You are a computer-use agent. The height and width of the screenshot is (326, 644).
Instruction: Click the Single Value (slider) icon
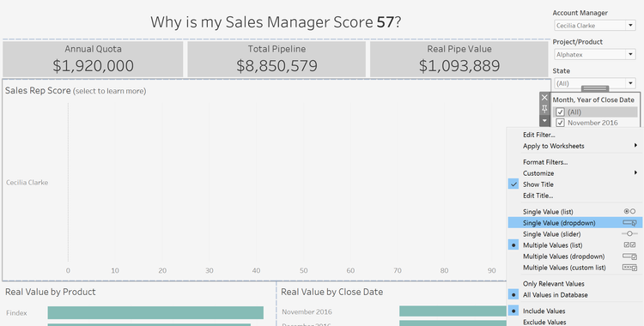point(629,233)
